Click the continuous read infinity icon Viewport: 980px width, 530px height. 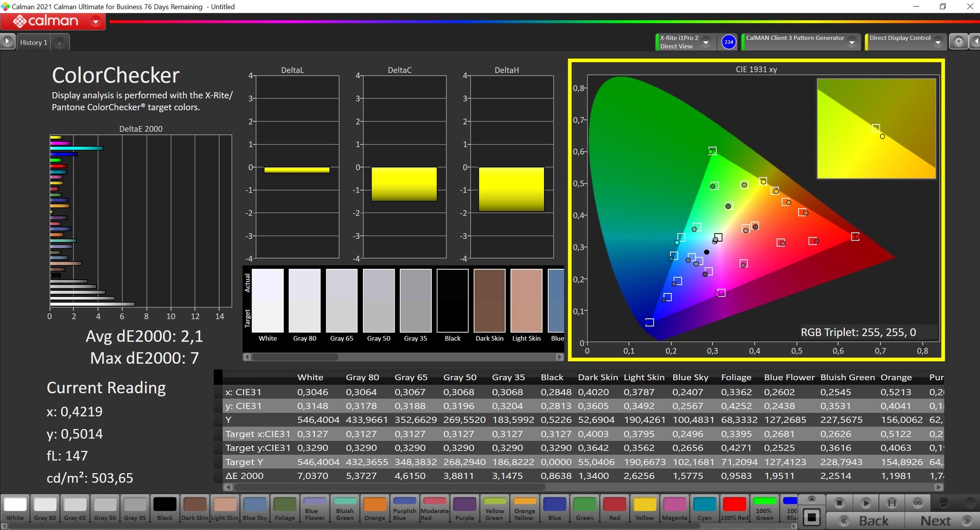pos(918,503)
